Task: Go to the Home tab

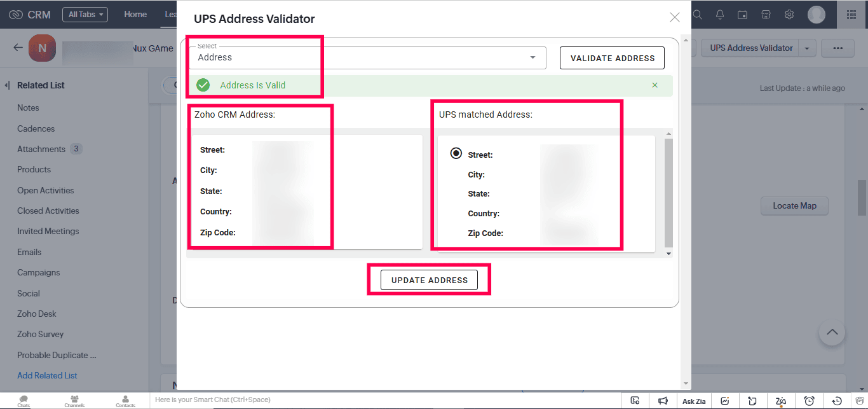Action: (x=135, y=15)
